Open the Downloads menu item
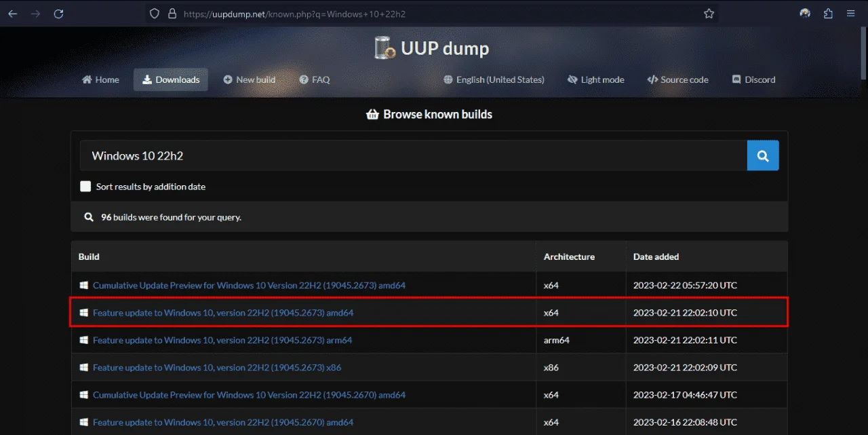868x435 pixels. pyautogui.click(x=171, y=79)
